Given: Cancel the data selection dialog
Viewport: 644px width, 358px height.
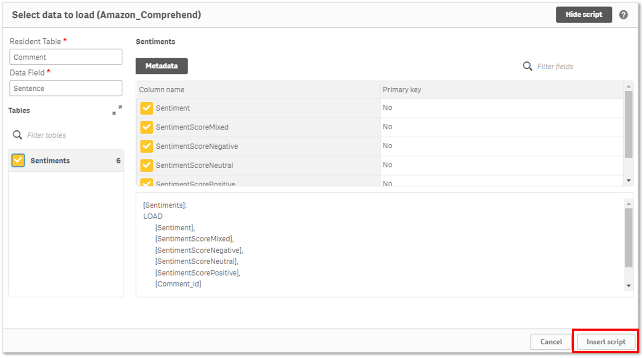Looking at the screenshot, I should [x=551, y=342].
